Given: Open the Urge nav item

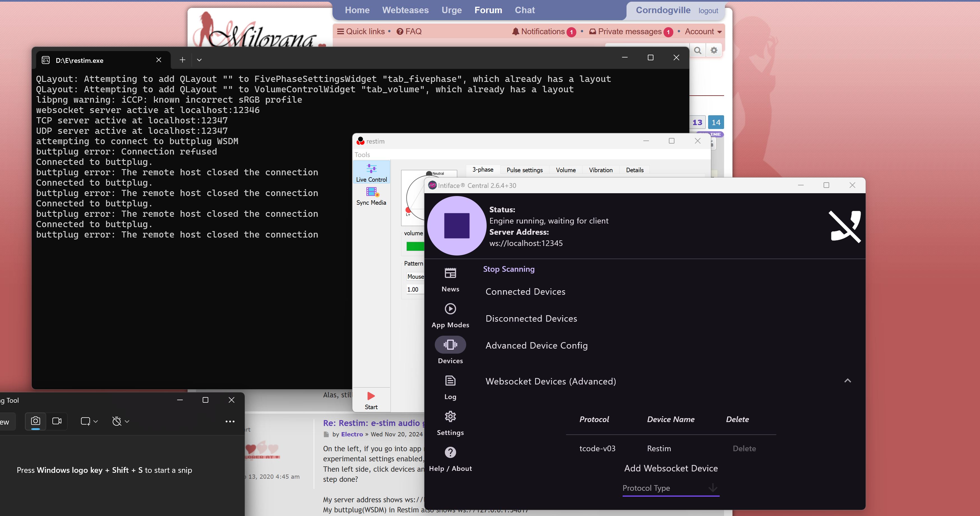Looking at the screenshot, I should pos(452,10).
